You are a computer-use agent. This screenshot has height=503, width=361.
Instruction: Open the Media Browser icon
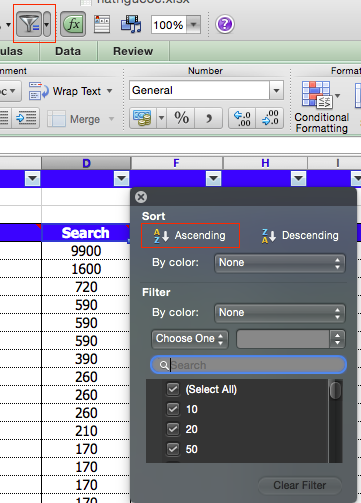[x=131, y=24]
